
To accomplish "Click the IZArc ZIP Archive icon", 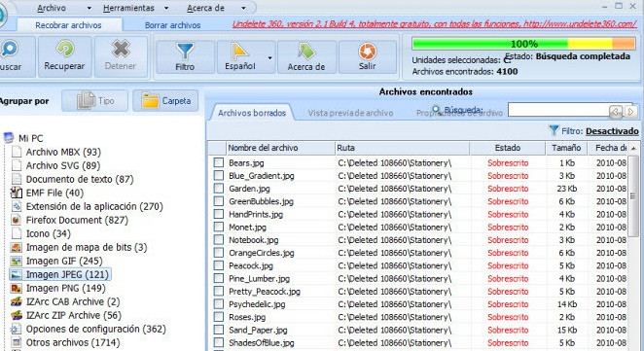I will [17, 315].
